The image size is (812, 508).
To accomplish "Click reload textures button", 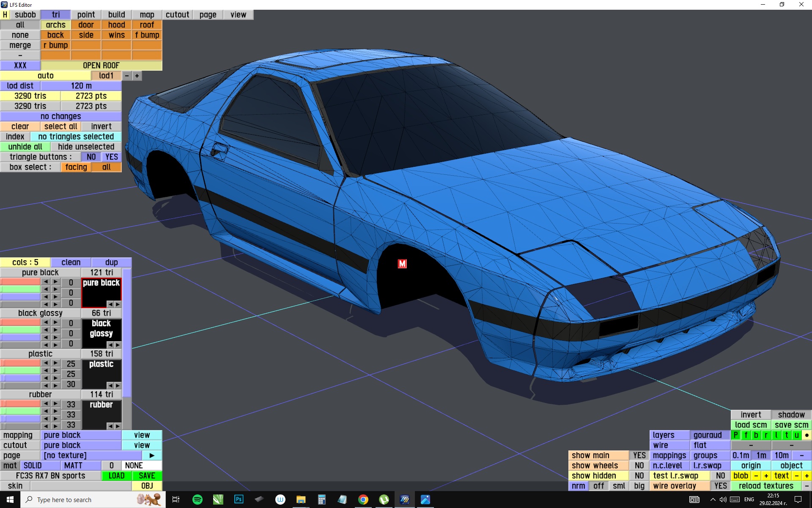I will coord(766,486).
